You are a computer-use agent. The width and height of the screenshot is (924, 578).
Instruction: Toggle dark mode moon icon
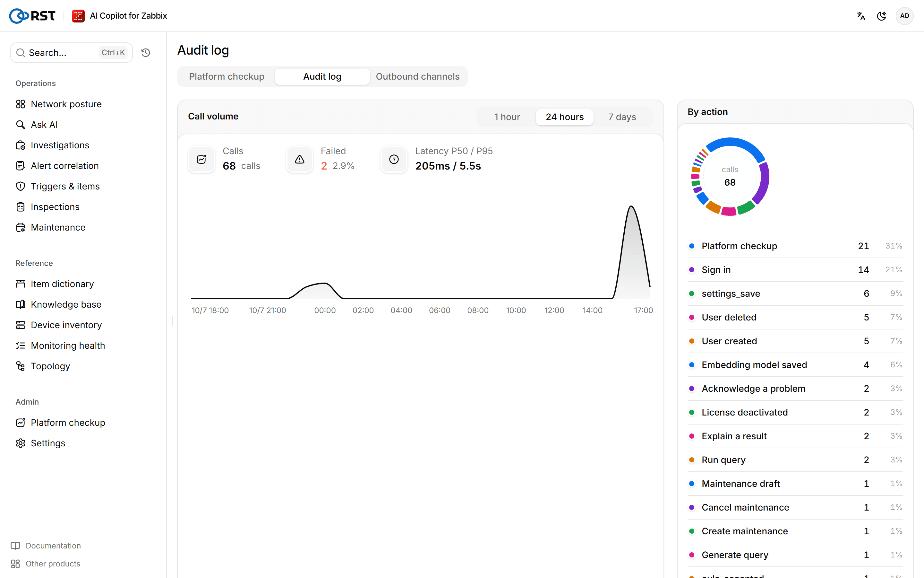click(882, 16)
